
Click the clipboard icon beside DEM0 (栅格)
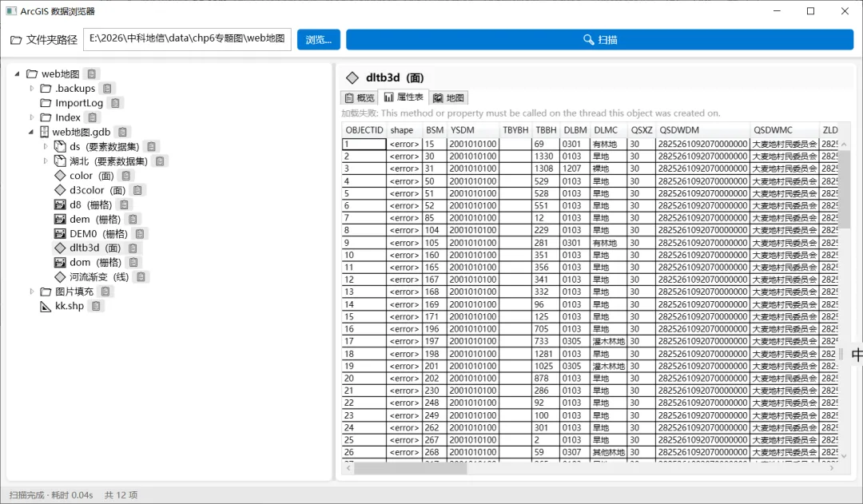tap(140, 234)
